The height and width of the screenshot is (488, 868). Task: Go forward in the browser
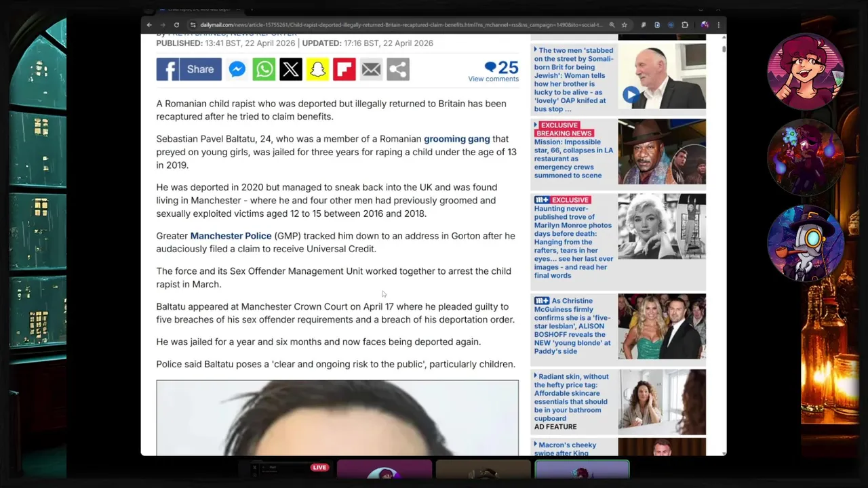(x=163, y=25)
